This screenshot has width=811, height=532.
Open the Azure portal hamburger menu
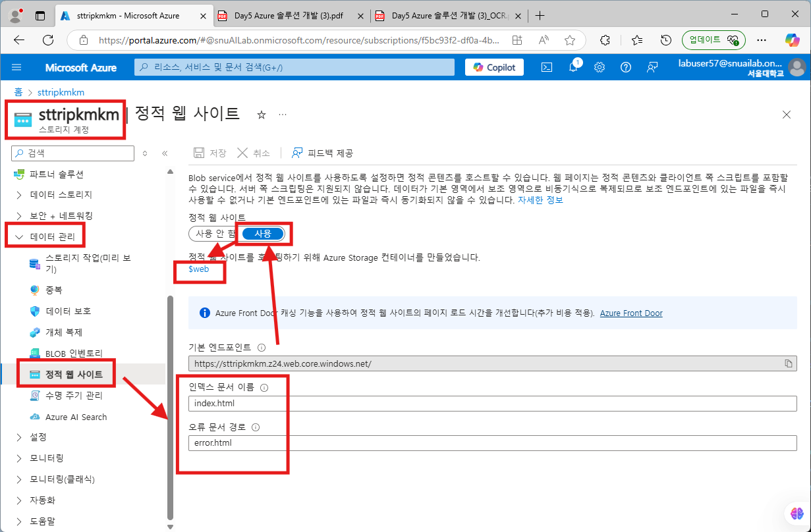click(x=16, y=67)
